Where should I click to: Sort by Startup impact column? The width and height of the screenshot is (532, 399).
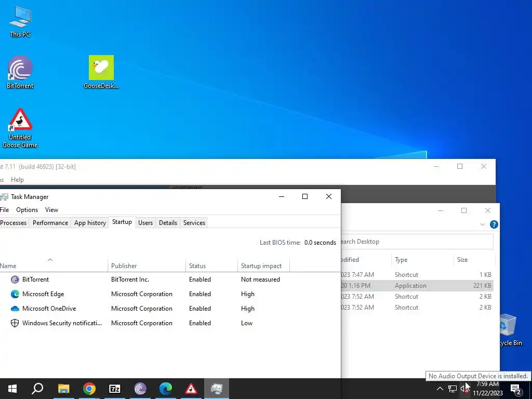click(x=263, y=265)
